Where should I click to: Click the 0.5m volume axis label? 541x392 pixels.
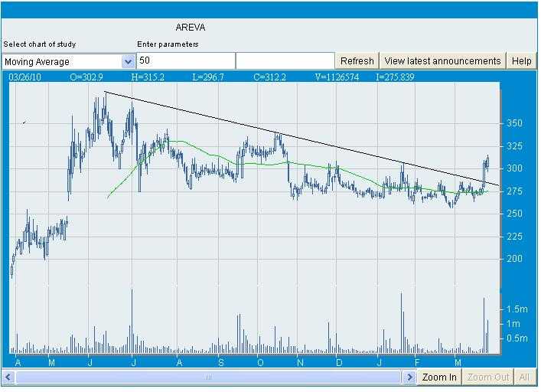(517, 338)
